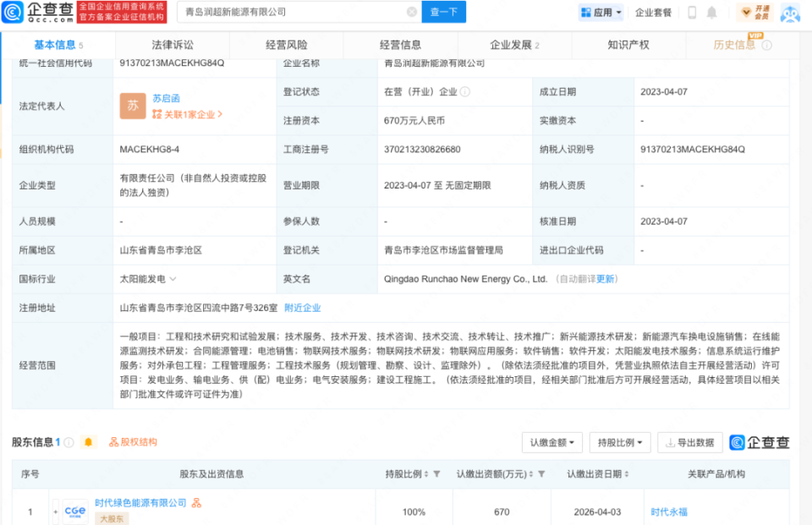Filter 认缴出资额 column funnel icon
The height and width of the screenshot is (525, 812).
(541, 474)
